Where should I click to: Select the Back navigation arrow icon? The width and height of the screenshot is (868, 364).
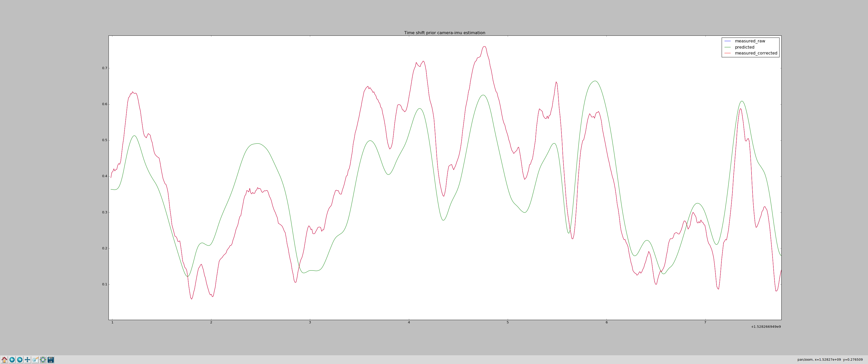(x=12, y=359)
